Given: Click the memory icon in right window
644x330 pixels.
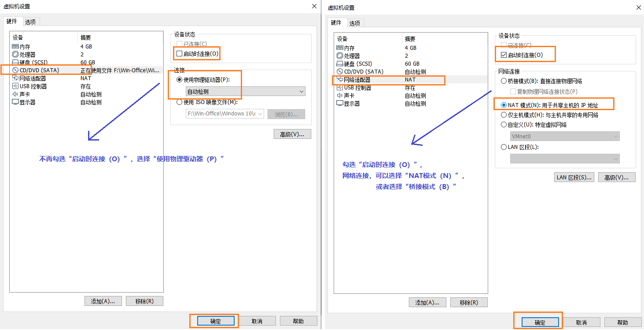Looking at the screenshot, I should 340,48.
